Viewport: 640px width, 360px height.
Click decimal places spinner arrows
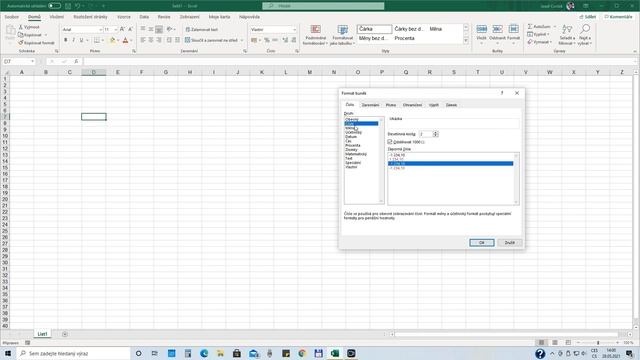(436, 134)
